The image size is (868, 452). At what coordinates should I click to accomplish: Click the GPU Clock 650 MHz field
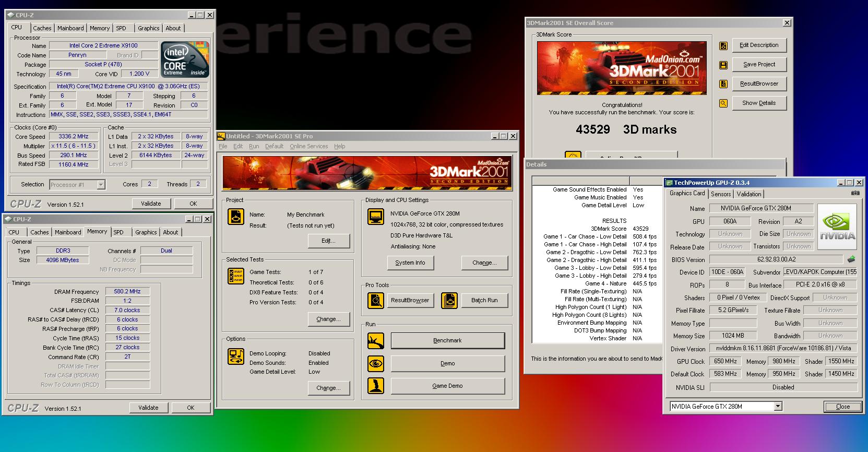726,361
